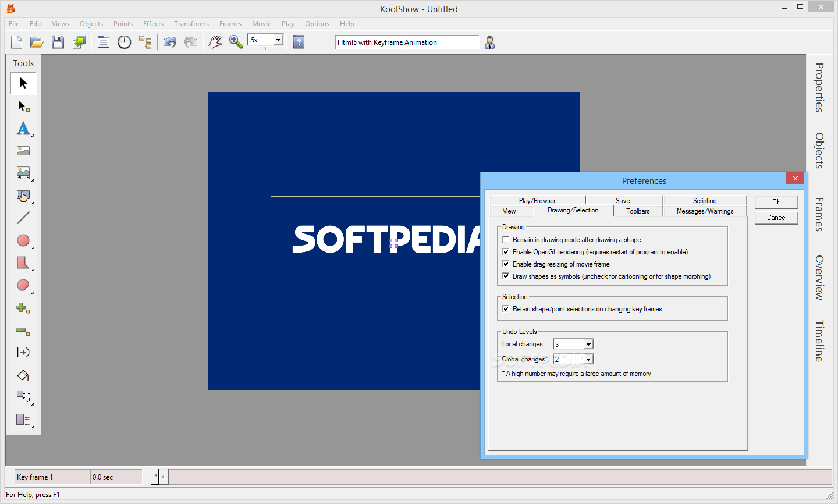The image size is (838, 504).
Task: Jump to first frame in timeline
Action: (155, 476)
